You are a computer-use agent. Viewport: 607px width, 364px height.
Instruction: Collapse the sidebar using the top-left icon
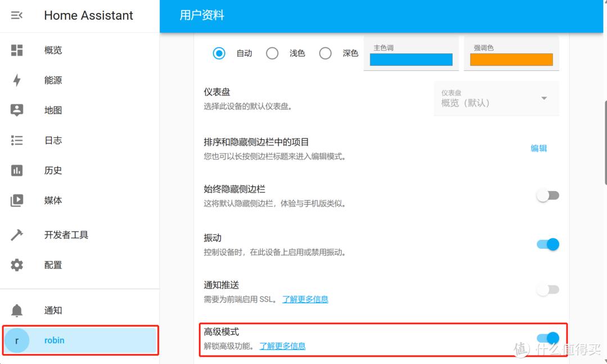tap(16, 15)
